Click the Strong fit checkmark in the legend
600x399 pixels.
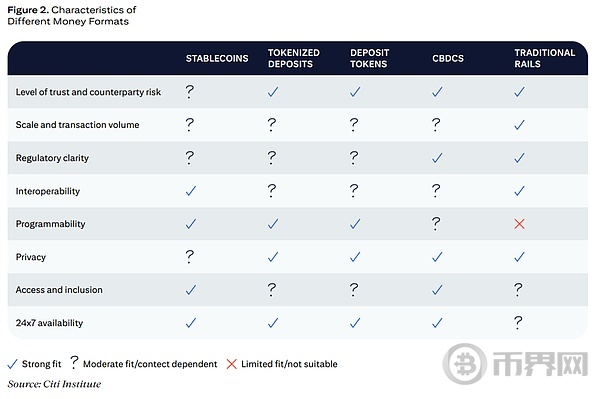coord(12,364)
